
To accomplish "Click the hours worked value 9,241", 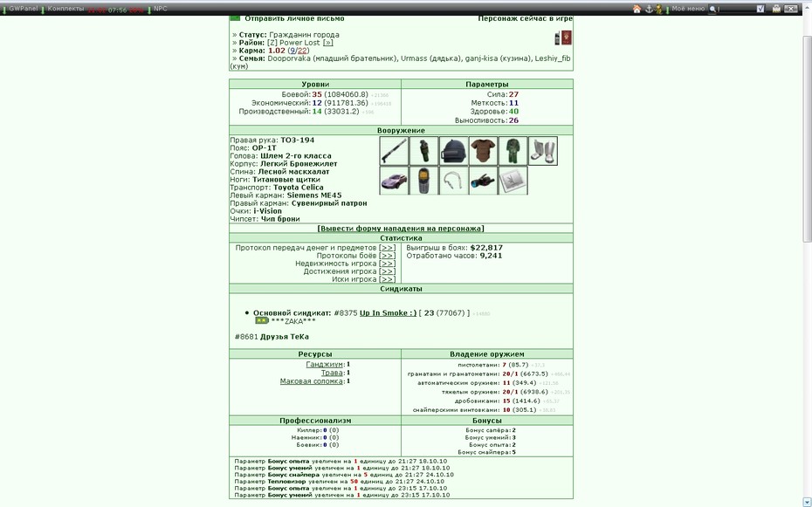I will pos(491,256).
